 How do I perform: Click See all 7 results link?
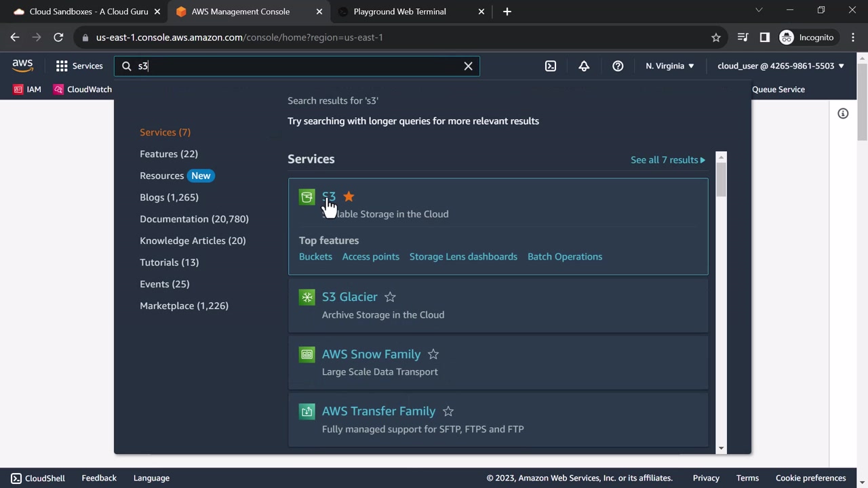point(668,160)
